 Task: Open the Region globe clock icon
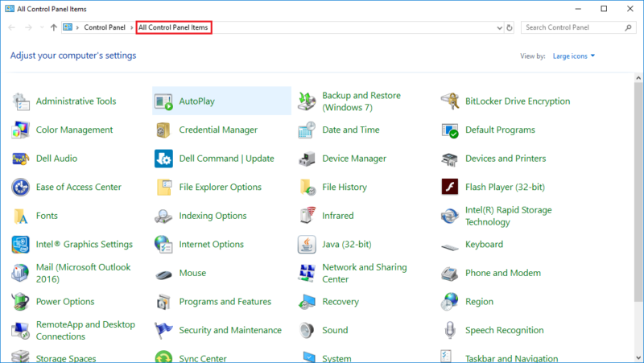[450, 302]
